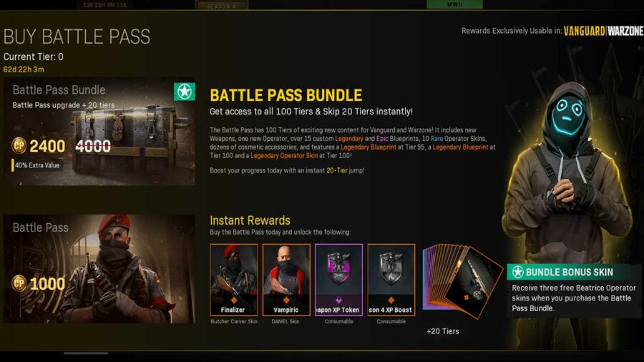
Task: Open the Vampiric DANIEL skin reward
Action: [x=286, y=280]
